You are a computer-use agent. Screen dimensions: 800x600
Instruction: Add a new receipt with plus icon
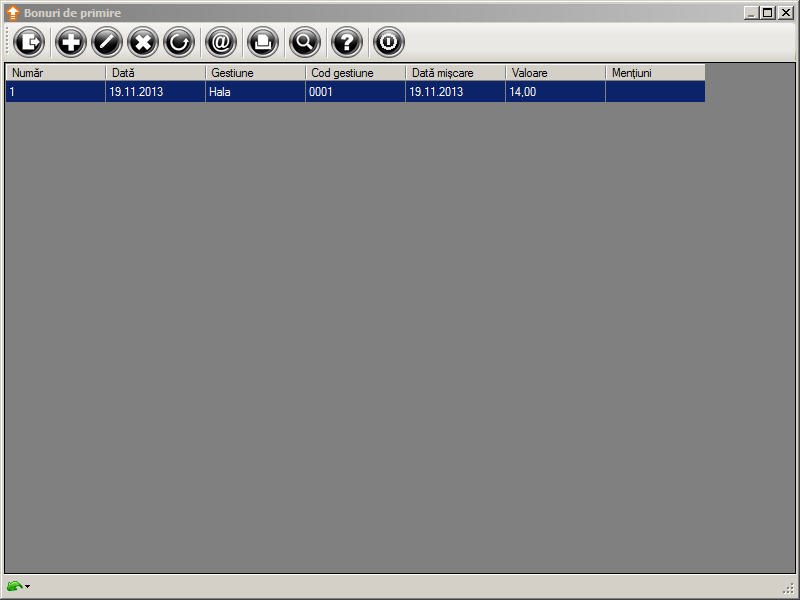pos(70,42)
